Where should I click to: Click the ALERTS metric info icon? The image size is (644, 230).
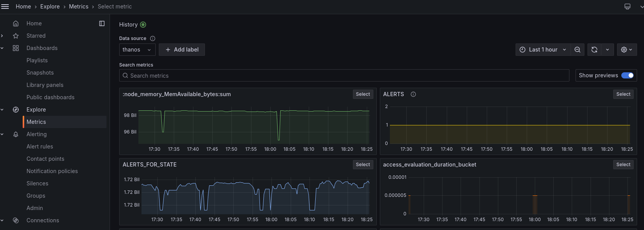click(x=413, y=94)
